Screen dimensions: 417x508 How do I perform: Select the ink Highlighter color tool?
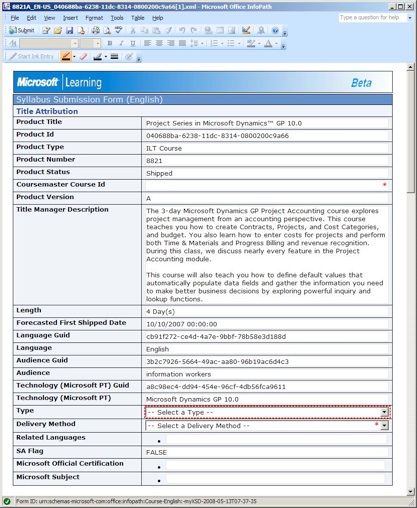point(98,56)
